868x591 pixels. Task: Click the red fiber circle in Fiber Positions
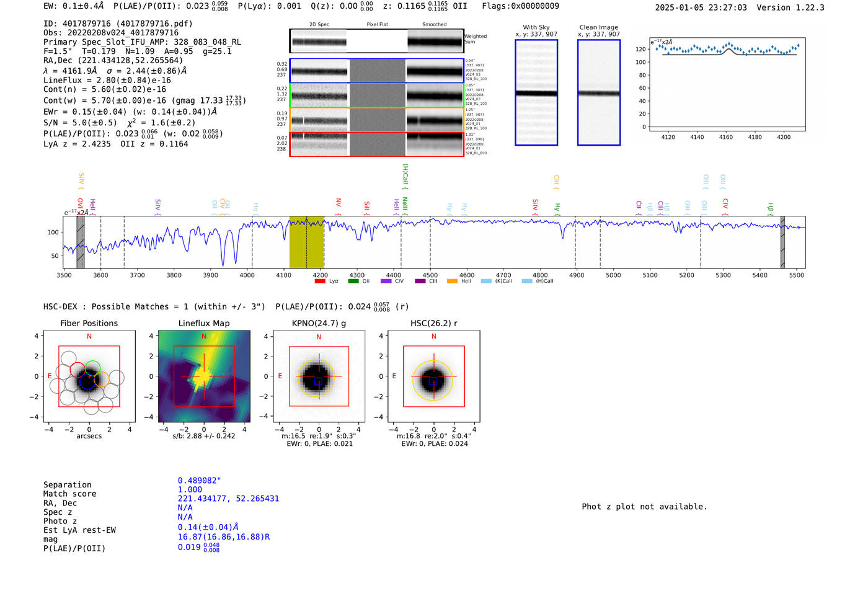coord(78,369)
